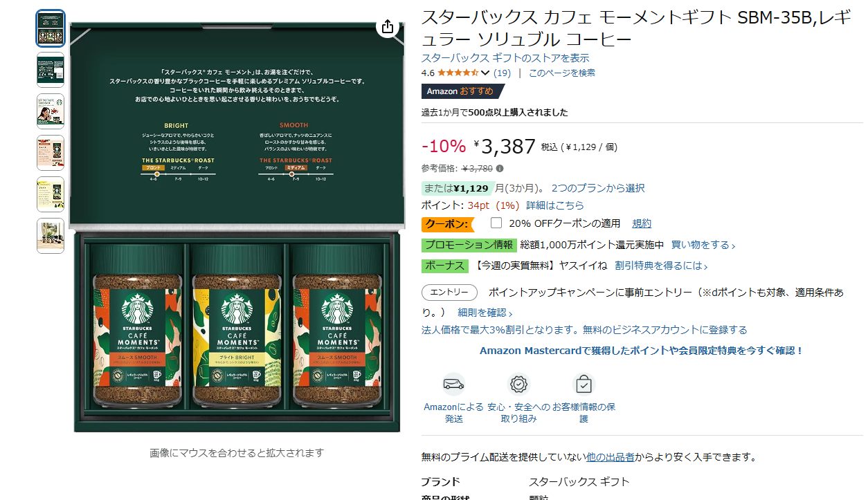Select the third thumbnail with Starbucks logo
The width and height of the screenshot is (868, 500).
point(51,111)
